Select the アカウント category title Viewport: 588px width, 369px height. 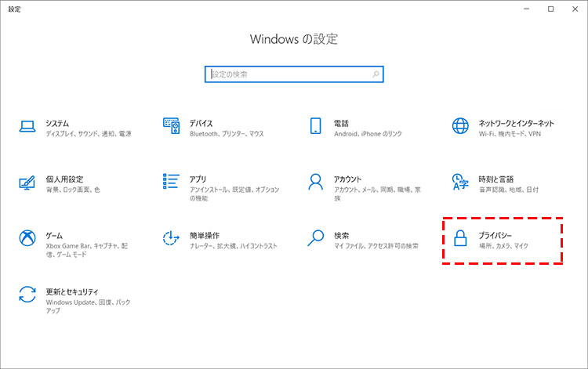tap(347, 179)
